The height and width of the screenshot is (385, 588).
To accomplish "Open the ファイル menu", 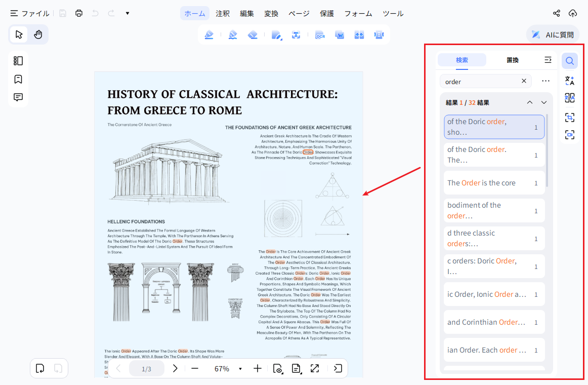I will [x=30, y=14].
